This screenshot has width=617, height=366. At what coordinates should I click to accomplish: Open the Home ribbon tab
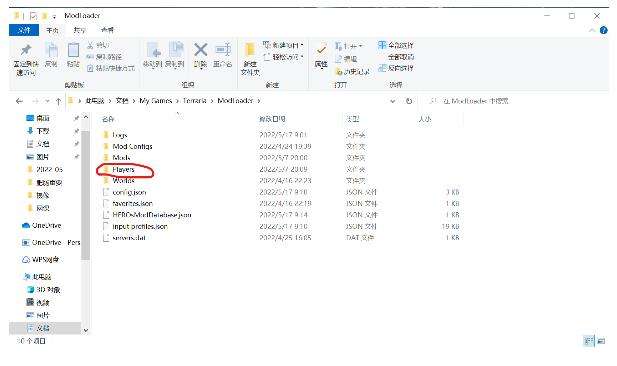(52, 30)
